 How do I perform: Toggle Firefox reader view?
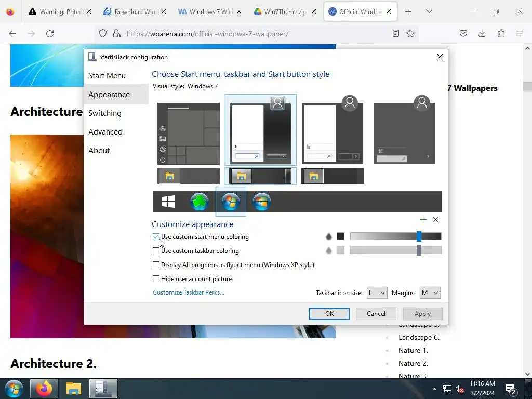point(395,33)
